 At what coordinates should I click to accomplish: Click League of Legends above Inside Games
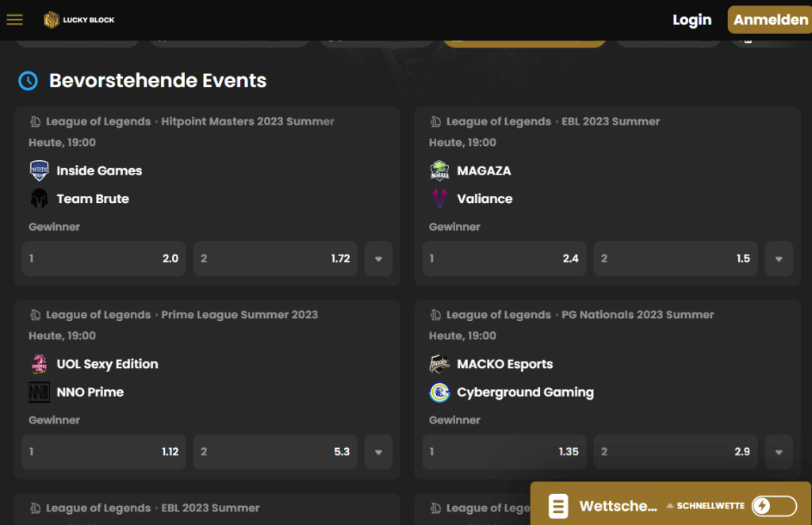[98, 121]
